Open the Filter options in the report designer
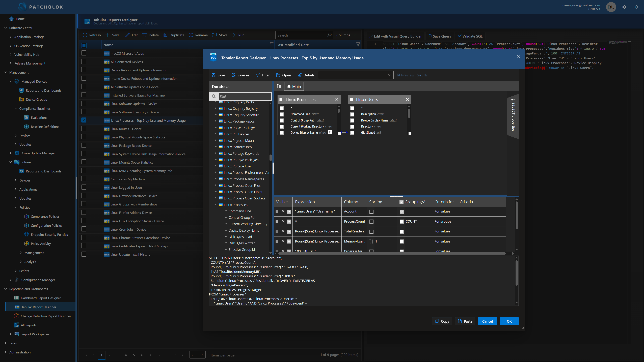Viewport: 644px width, 362px height. pos(262,75)
